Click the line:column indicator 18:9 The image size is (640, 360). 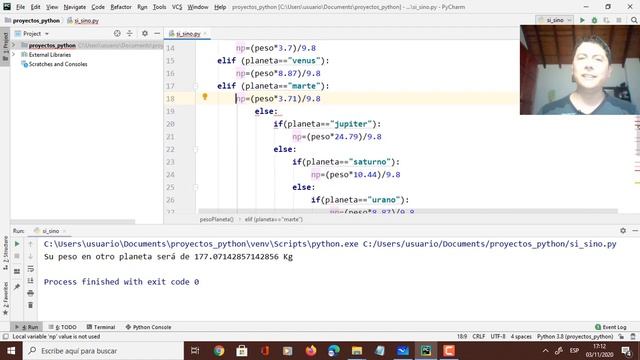[462, 337]
